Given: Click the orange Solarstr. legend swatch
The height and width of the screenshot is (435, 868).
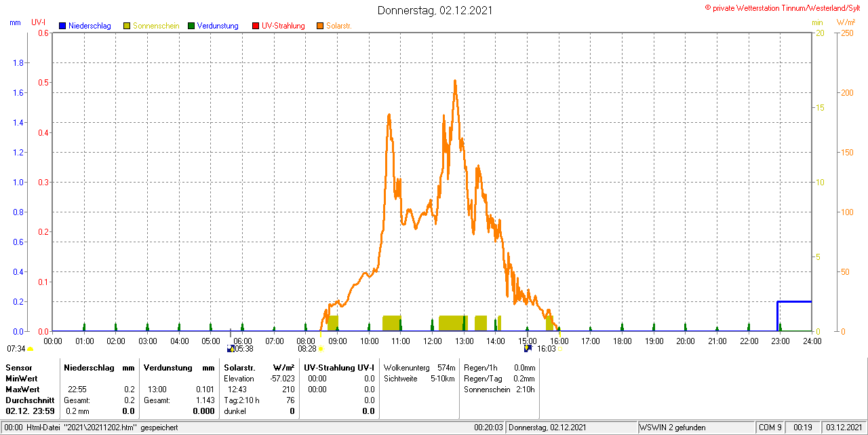Looking at the screenshot, I should tap(320, 26).
